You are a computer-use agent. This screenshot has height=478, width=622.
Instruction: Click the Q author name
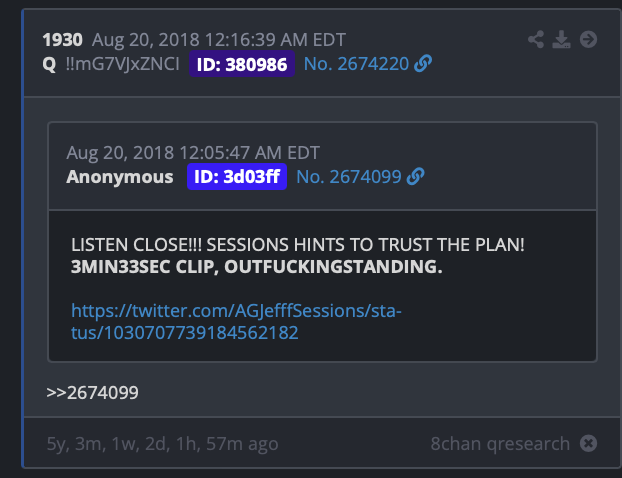[x=49, y=64]
